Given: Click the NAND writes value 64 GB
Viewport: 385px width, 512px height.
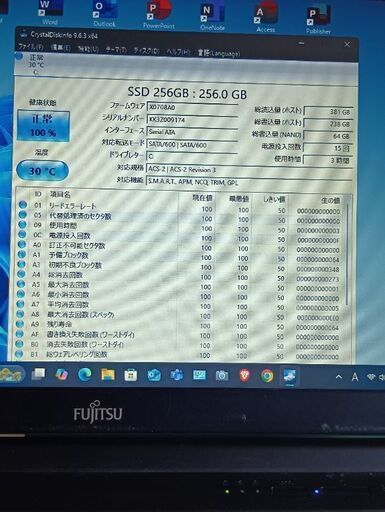Looking at the screenshot, I should pyautogui.click(x=328, y=136).
